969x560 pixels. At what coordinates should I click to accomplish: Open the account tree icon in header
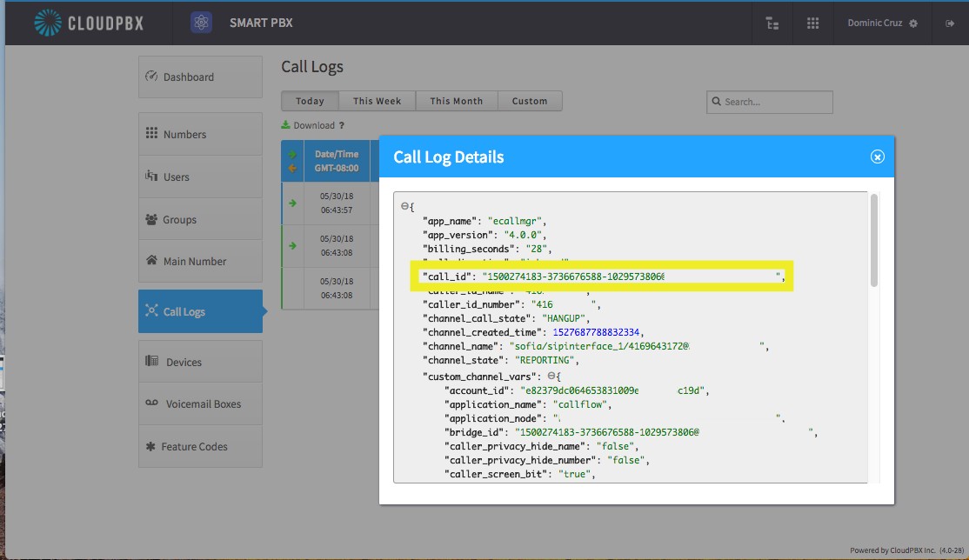pos(772,23)
